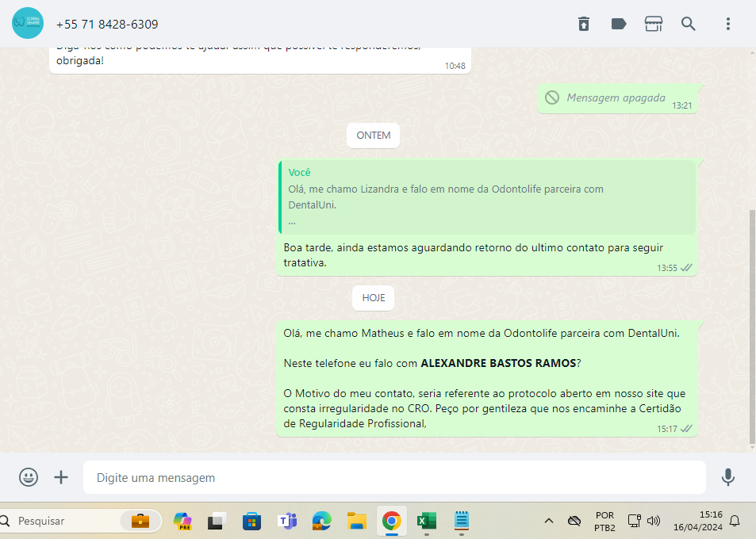Open the label tag icon

pyautogui.click(x=619, y=24)
